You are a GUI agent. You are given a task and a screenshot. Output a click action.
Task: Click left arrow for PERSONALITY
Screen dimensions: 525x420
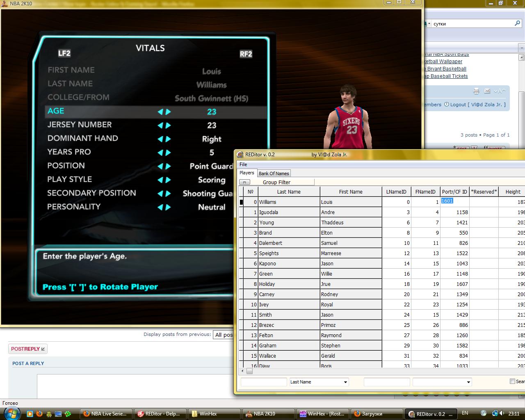click(160, 207)
